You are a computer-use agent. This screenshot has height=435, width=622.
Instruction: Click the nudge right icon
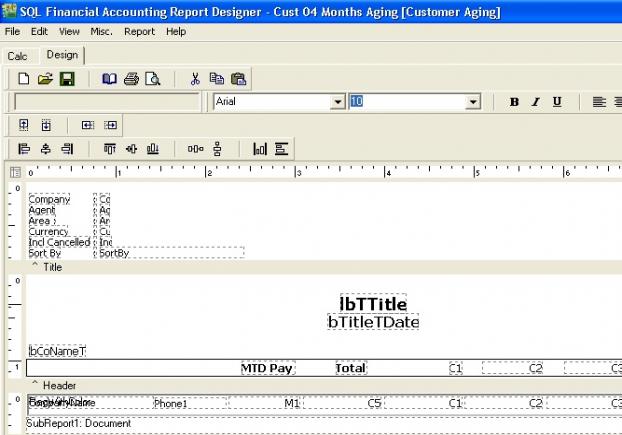(x=110, y=125)
